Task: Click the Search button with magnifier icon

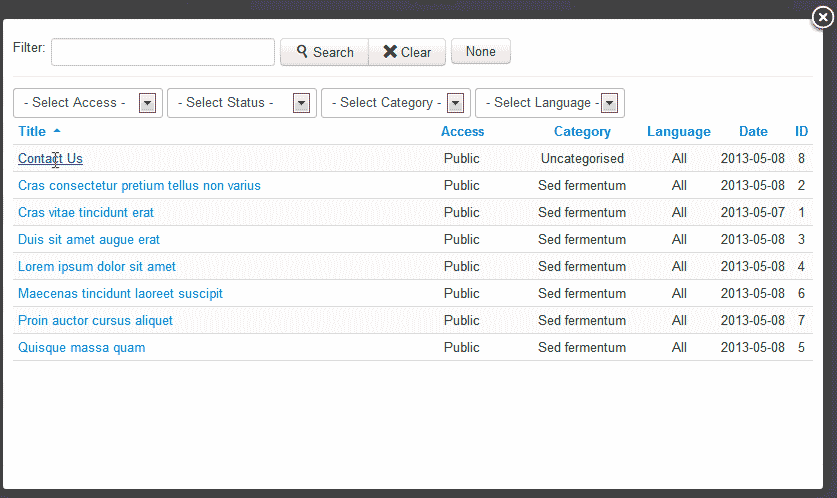Action: coord(325,52)
